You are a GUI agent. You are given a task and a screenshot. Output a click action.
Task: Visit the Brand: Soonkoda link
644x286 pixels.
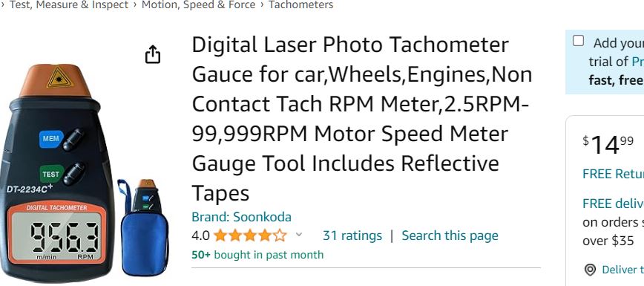[242, 217]
